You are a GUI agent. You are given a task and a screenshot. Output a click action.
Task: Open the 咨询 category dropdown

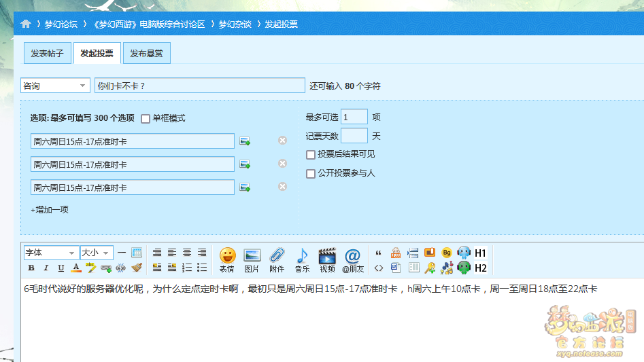[55, 86]
